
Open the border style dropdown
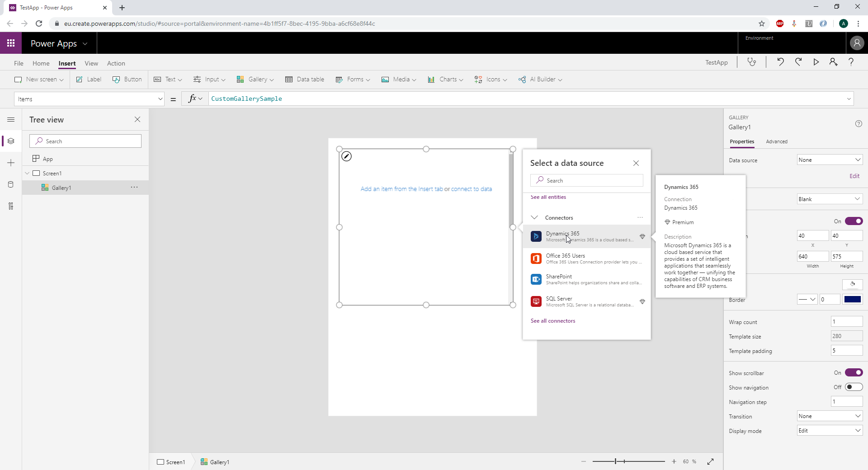pos(807,299)
